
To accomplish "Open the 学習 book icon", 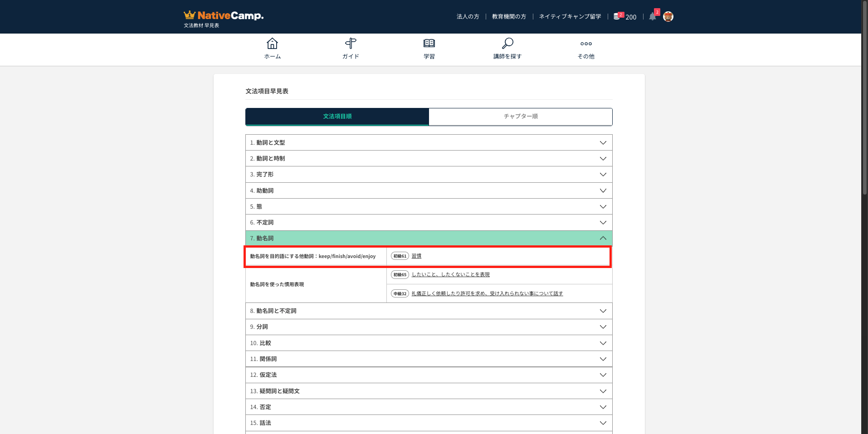I will 429,44.
